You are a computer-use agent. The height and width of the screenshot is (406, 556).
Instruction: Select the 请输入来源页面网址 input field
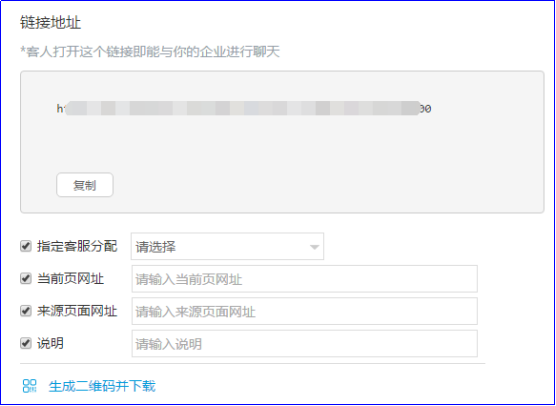point(305,311)
